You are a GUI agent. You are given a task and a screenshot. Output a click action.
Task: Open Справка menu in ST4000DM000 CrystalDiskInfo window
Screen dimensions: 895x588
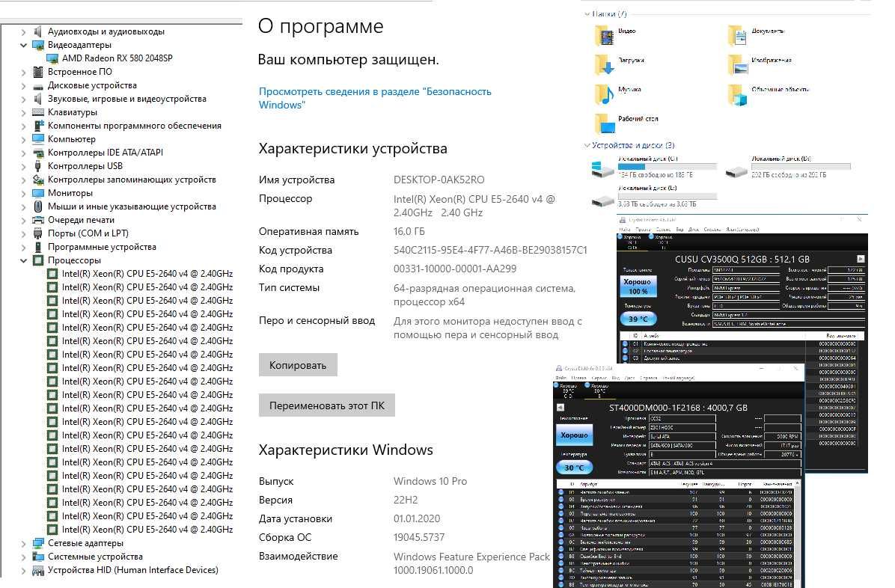point(648,378)
